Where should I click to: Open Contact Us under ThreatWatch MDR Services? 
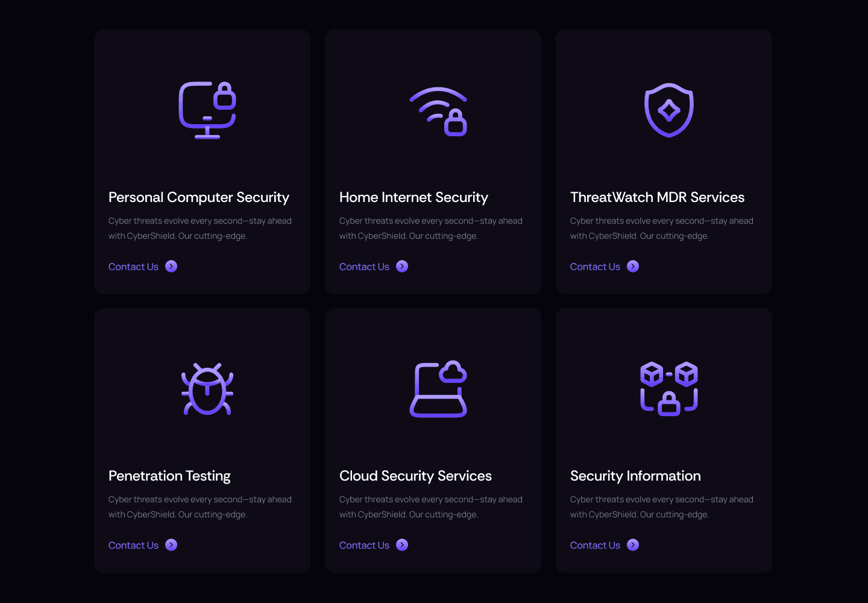(x=595, y=267)
